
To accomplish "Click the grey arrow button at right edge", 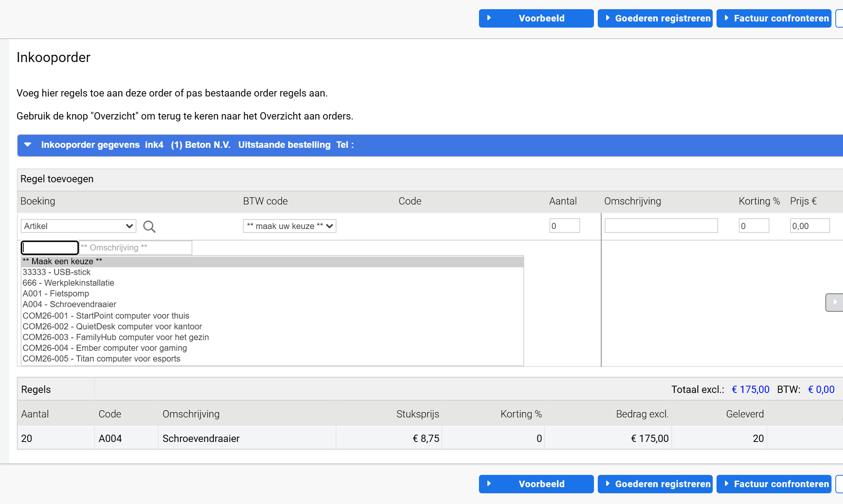I will coord(834,303).
